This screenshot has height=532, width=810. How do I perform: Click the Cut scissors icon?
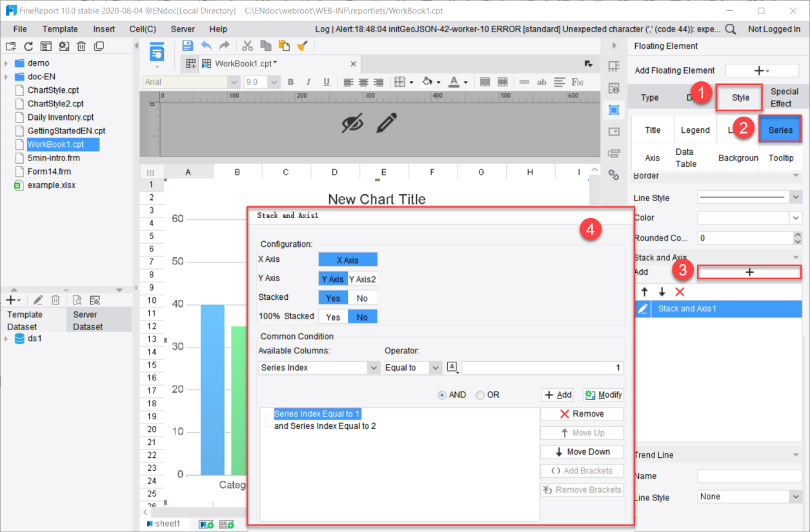(247, 45)
